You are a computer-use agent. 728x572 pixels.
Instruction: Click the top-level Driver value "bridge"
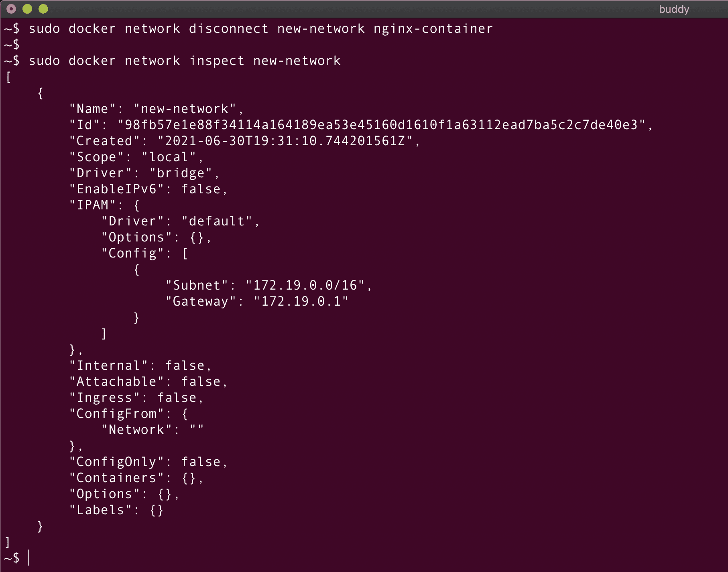180,173
